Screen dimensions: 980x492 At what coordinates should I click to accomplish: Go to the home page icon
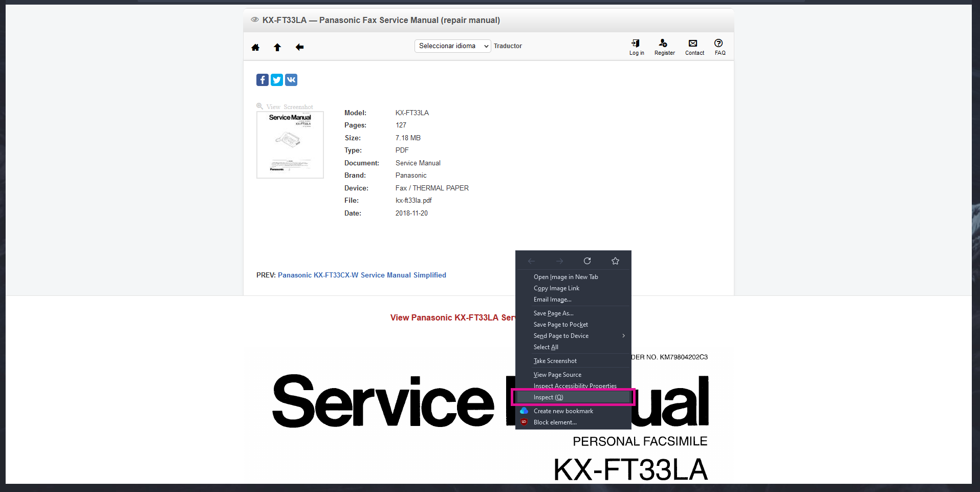(x=255, y=47)
